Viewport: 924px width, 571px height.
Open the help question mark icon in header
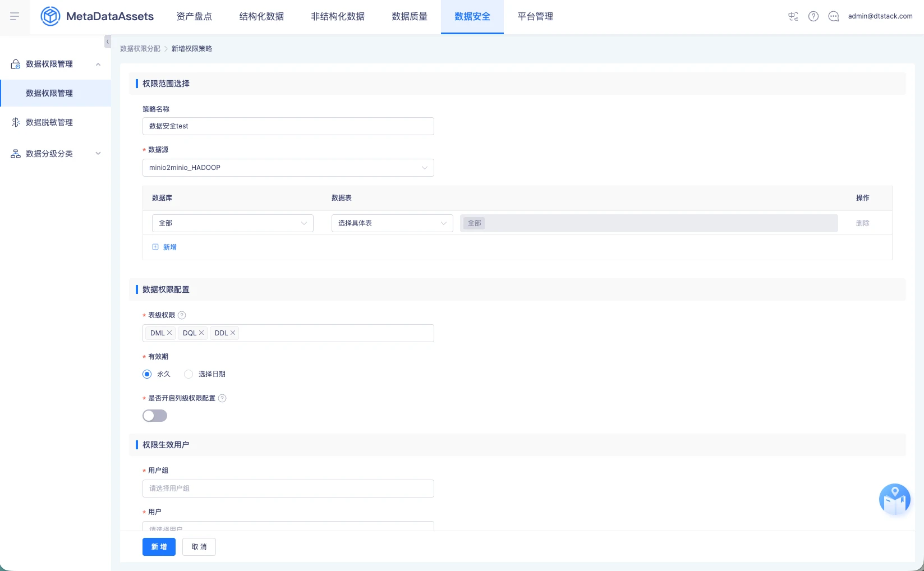pos(813,16)
